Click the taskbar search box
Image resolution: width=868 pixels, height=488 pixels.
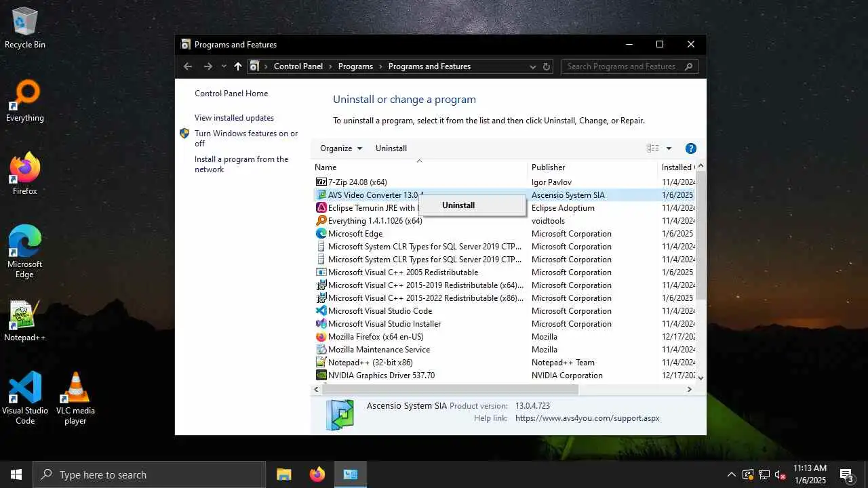(149, 474)
